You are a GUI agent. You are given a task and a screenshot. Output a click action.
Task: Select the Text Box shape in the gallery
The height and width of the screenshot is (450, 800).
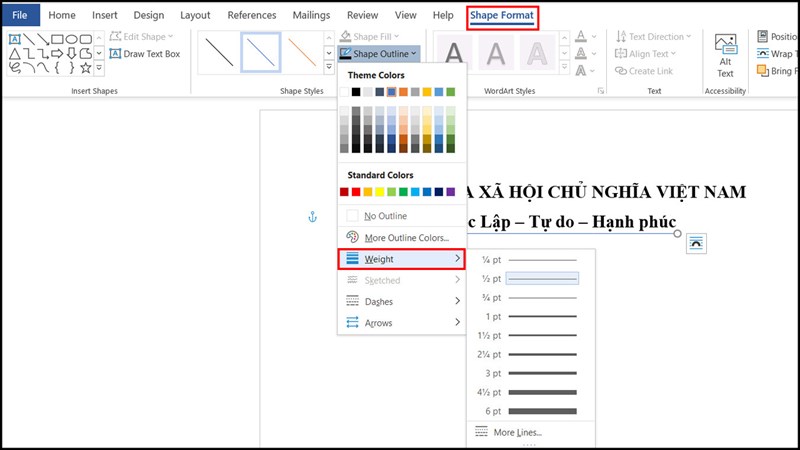[15, 39]
